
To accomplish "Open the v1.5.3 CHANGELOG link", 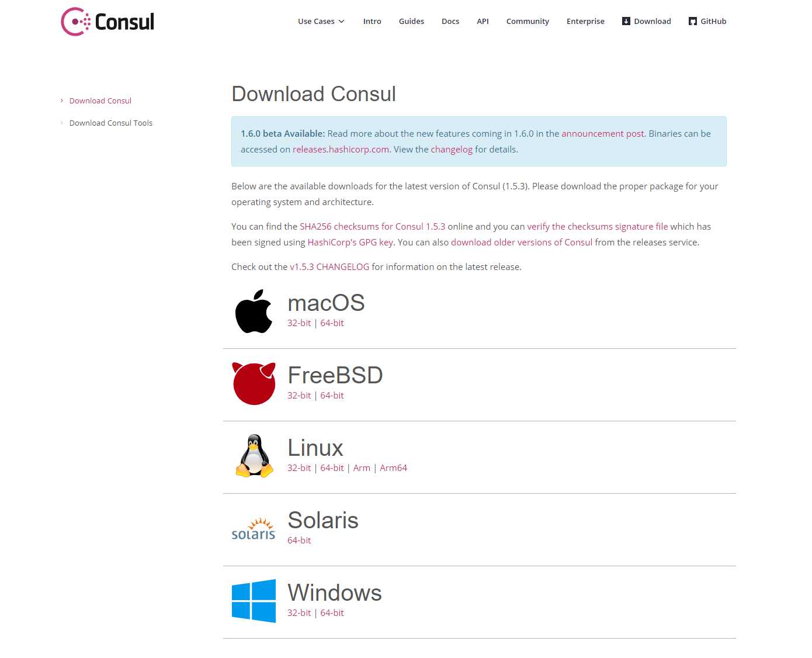I will (x=329, y=266).
